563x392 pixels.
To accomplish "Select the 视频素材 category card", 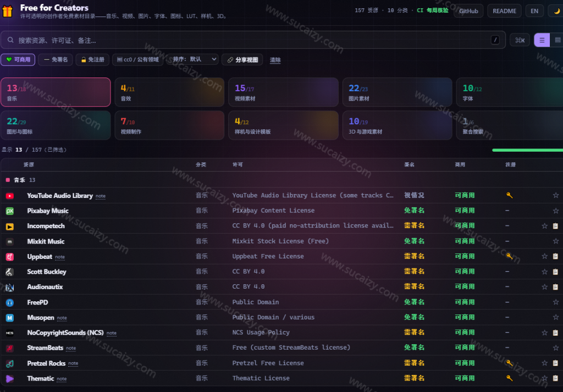I will click(x=283, y=92).
